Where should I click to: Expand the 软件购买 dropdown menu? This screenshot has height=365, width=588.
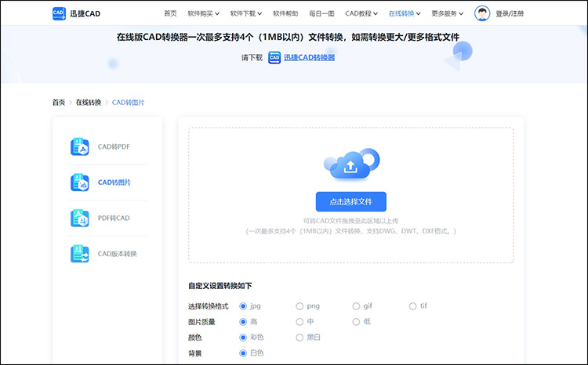tap(205, 13)
